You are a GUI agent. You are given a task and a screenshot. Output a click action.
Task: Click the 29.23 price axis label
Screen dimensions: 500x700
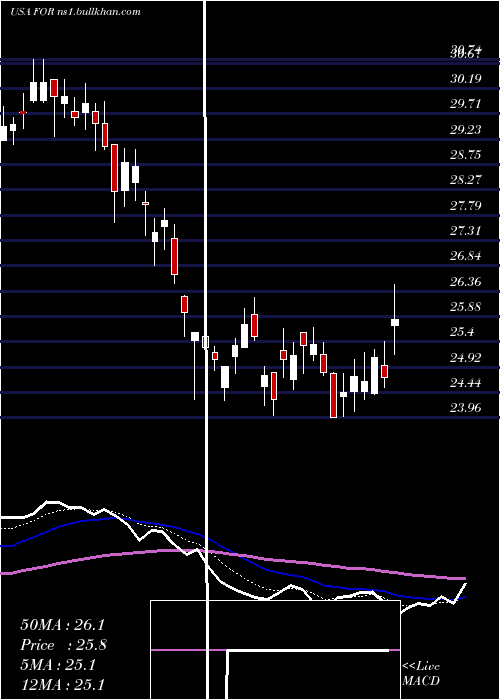pyautogui.click(x=466, y=129)
